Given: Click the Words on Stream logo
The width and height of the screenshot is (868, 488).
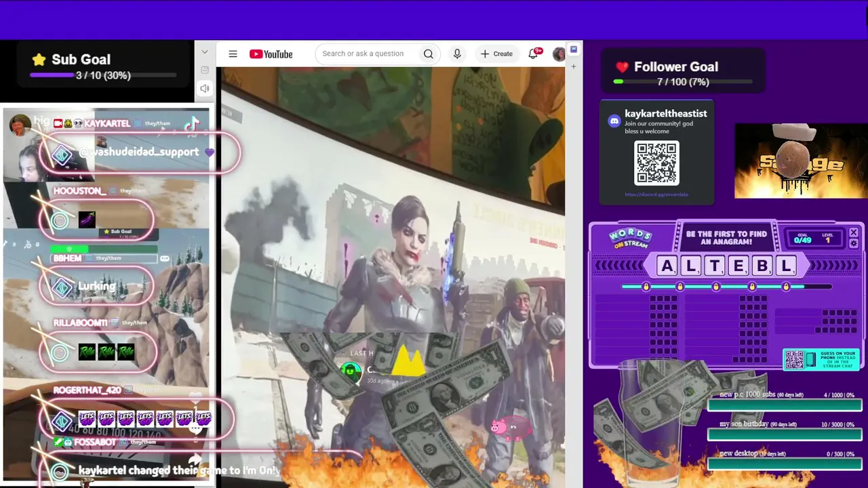Looking at the screenshot, I should [x=629, y=238].
